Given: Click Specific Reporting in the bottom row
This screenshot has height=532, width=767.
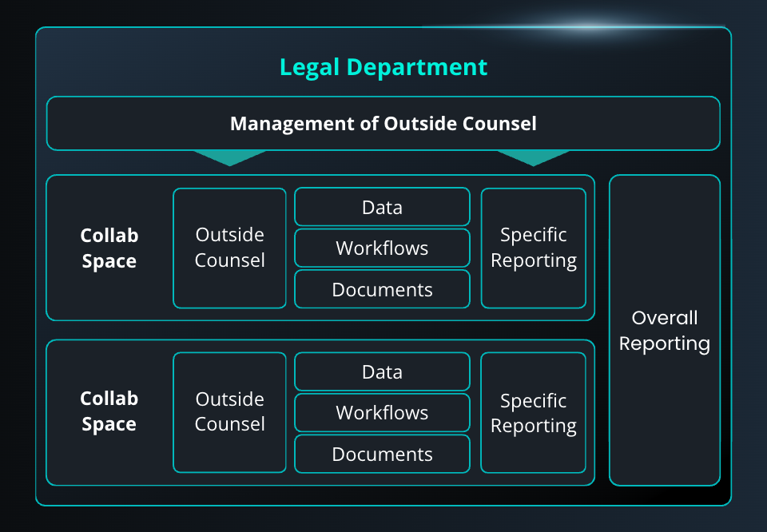Looking at the screenshot, I should pos(533,411).
